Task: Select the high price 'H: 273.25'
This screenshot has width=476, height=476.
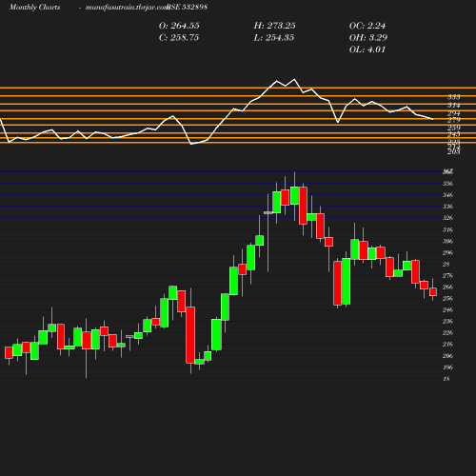Action: click(275, 26)
